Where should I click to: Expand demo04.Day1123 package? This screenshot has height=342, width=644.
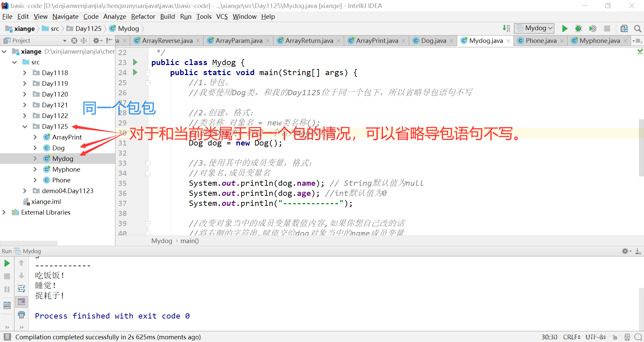tap(24, 191)
